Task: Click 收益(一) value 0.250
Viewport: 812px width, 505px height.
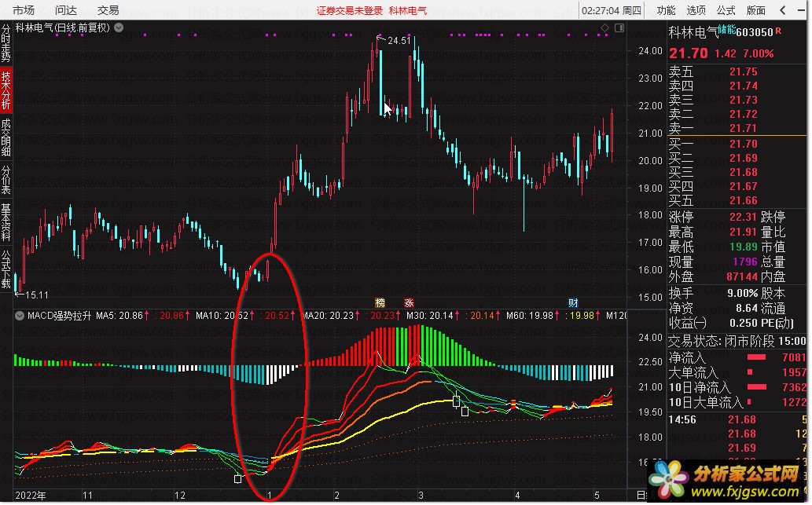Action: pos(744,324)
